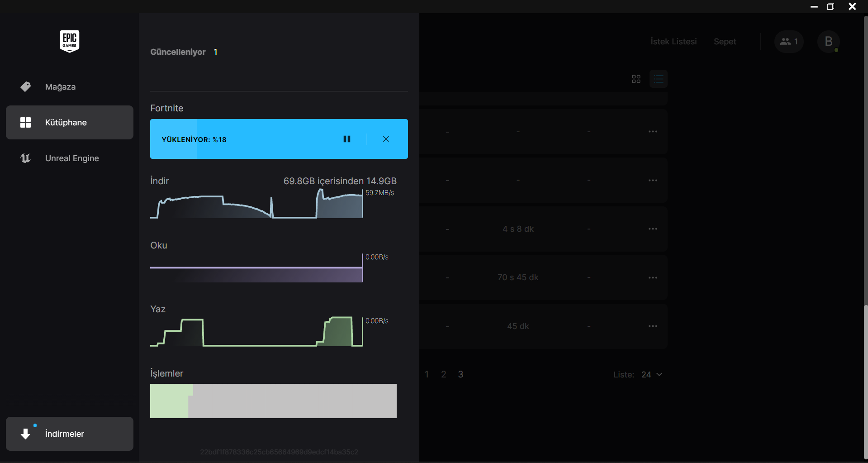Go to library page 2
The height and width of the screenshot is (463, 868).
pos(444,374)
